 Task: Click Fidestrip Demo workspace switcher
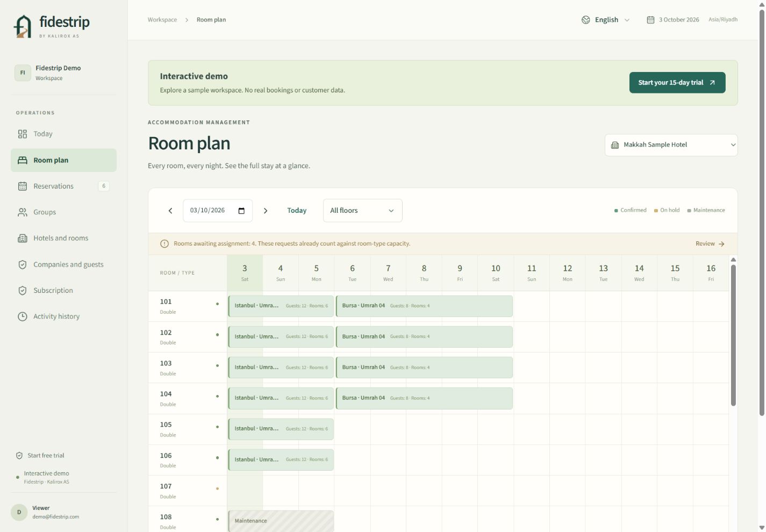[x=63, y=73]
